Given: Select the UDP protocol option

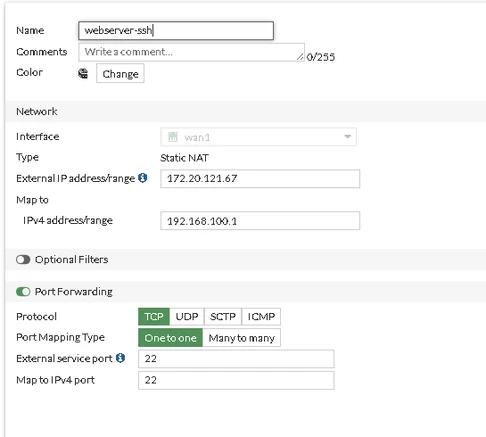Looking at the screenshot, I should coord(187,316).
